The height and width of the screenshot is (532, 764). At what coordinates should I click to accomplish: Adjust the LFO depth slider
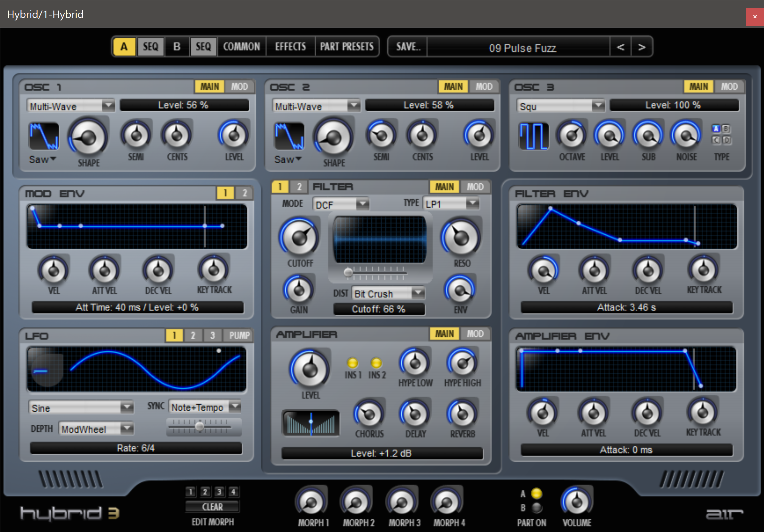200,426
